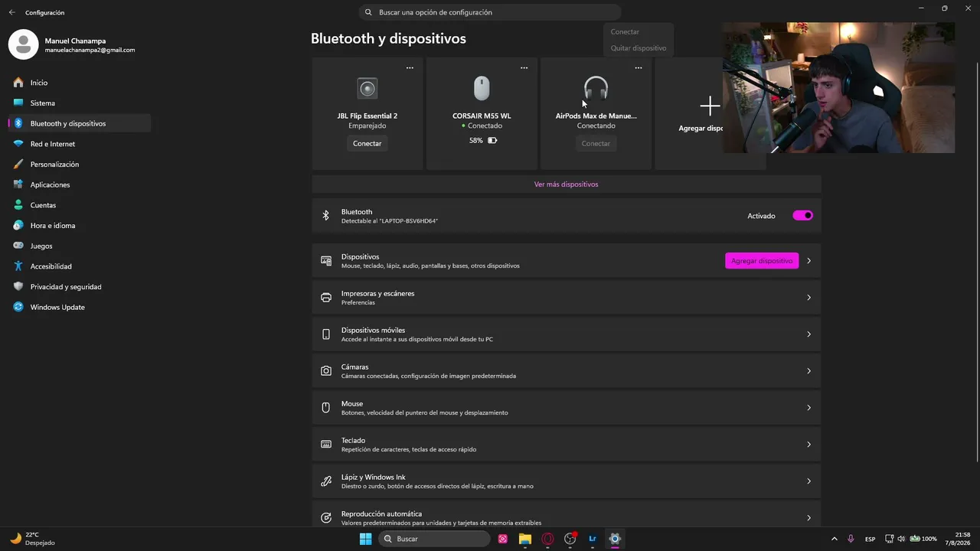Viewport: 980px width, 551px height.
Task: Open the Aplicaciones section
Action: point(80,185)
